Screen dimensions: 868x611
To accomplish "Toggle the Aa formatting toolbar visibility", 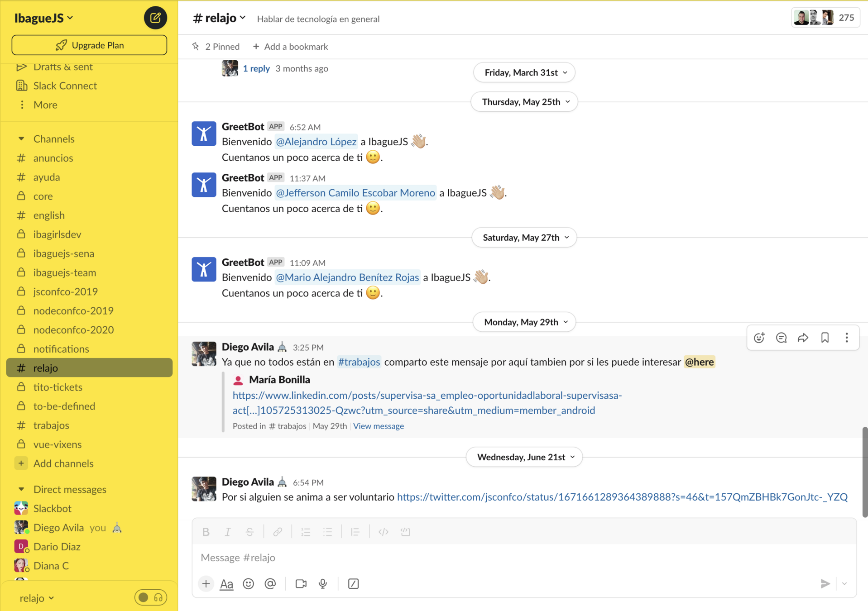I will coord(226,584).
